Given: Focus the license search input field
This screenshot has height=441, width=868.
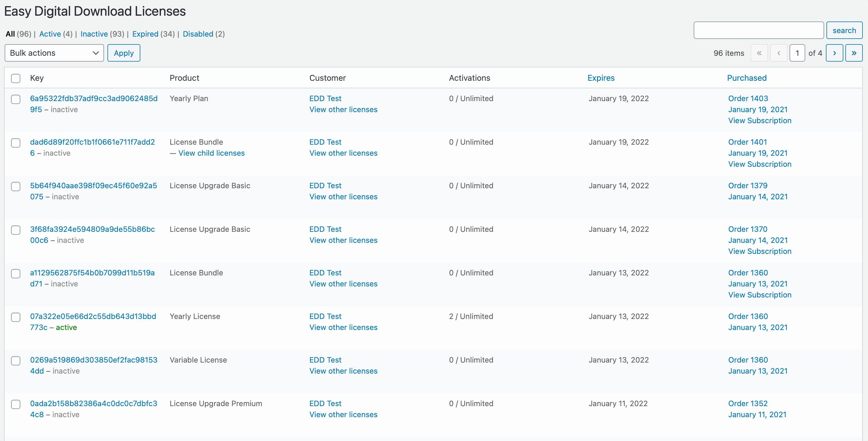Looking at the screenshot, I should (758, 30).
